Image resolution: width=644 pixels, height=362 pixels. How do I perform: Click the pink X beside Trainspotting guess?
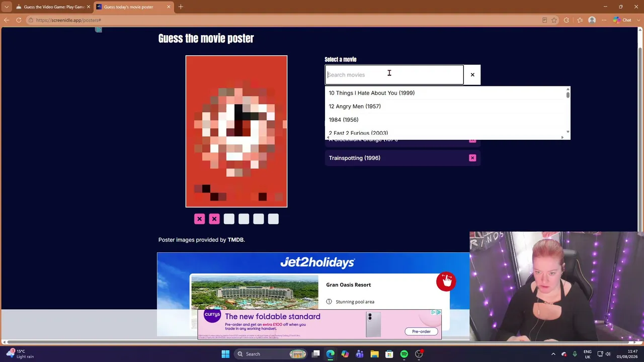tap(472, 158)
